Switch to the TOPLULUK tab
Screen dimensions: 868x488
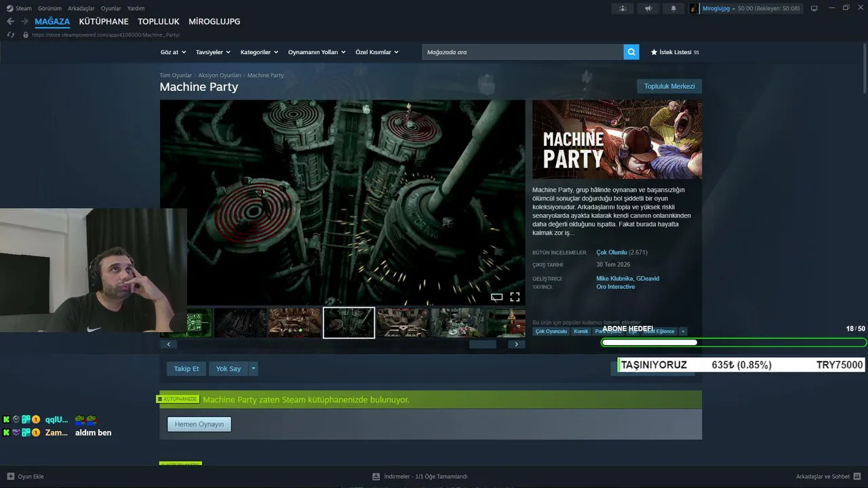click(x=159, y=22)
